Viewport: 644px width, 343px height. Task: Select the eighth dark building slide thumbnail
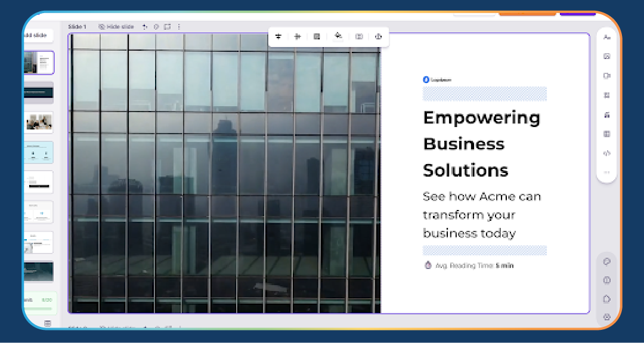coord(39,271)
